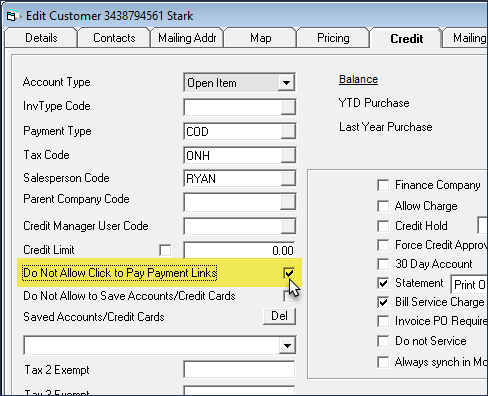Enable the Force Credit Approval checkbox
This screenshot has height=396, width=488.
pos(383,245)
